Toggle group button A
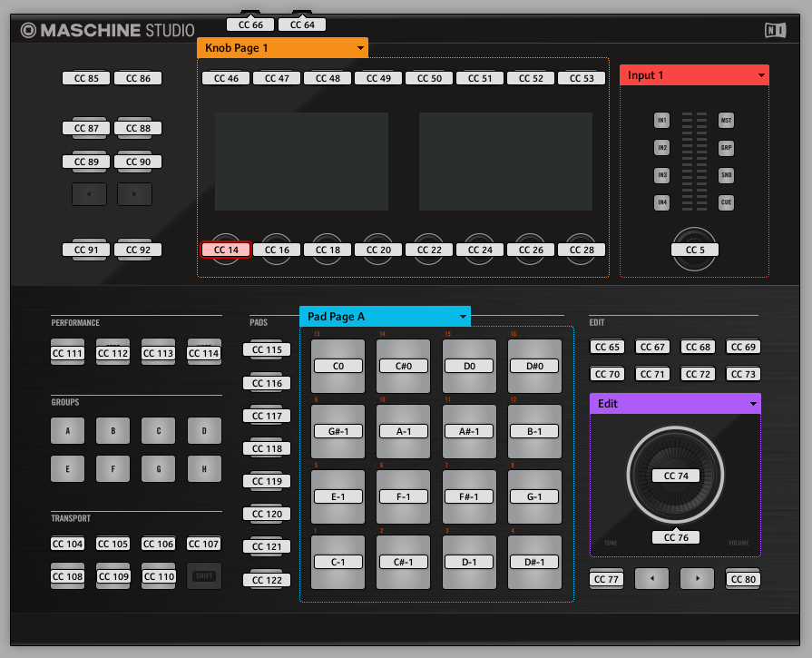Viewport: 812px width, 658px height. 67,430
